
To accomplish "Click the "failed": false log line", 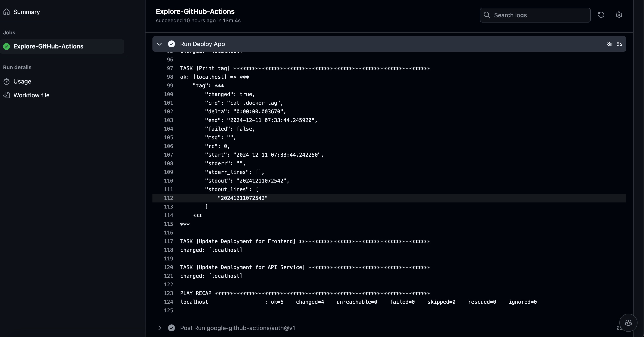I will click(230, 129).
